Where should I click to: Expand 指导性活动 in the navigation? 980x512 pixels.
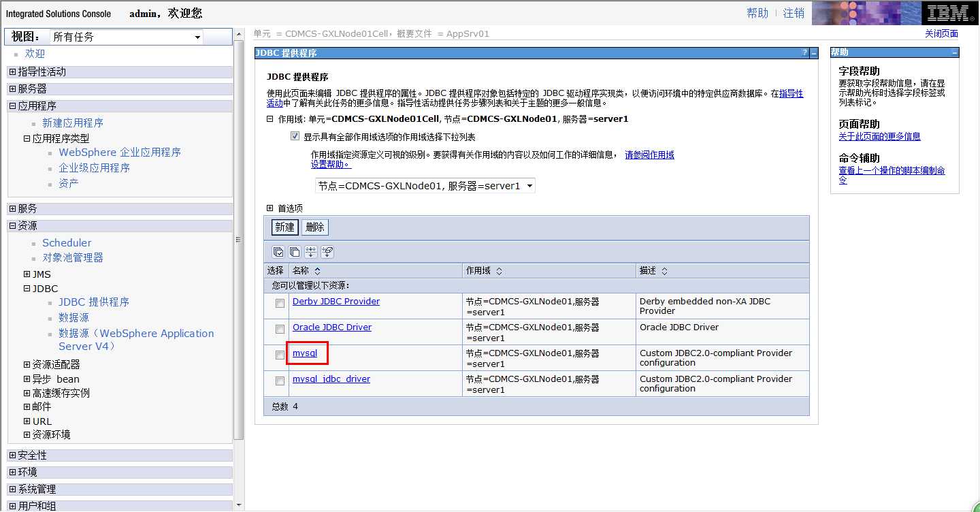[x=13, y=71]
